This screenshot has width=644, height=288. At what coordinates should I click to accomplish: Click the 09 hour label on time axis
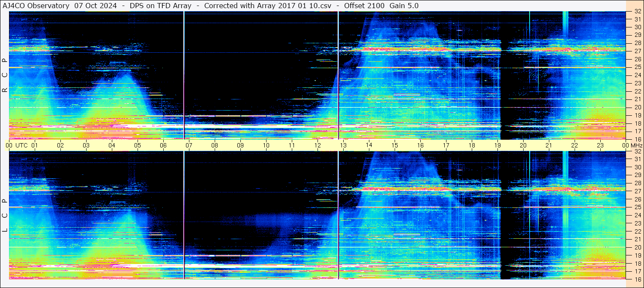(x=240, y=145)
